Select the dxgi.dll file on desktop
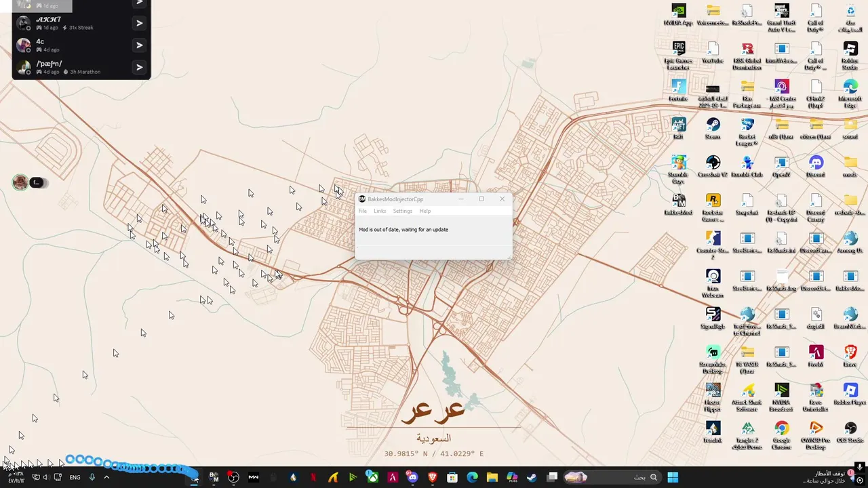868x488 pixels. tap(816, 319)
